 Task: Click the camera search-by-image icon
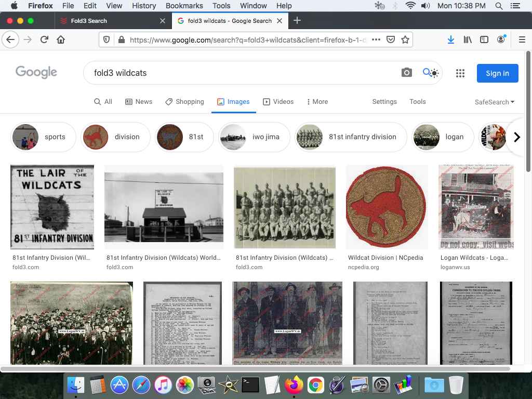pos(407,73)
